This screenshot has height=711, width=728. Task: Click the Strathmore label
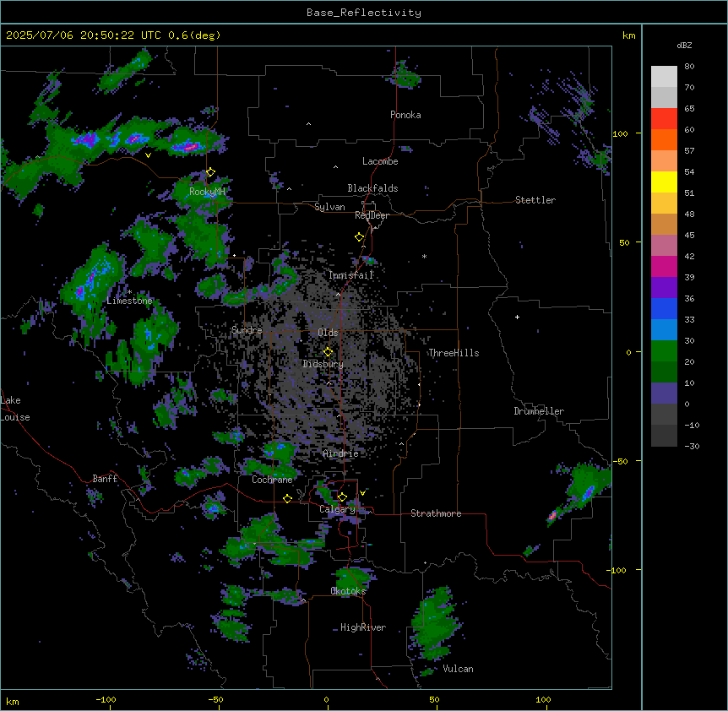click(436, 513)
